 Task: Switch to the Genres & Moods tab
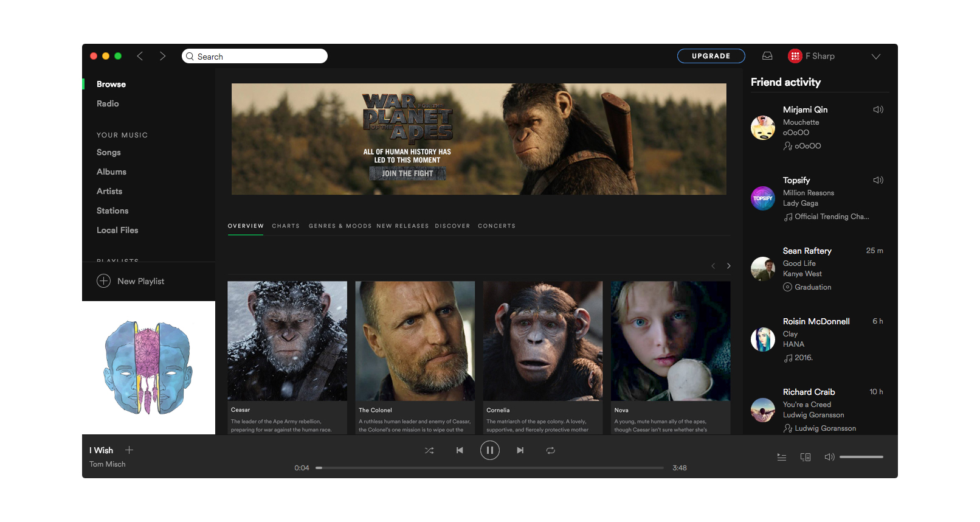click(x=340, y=226)
